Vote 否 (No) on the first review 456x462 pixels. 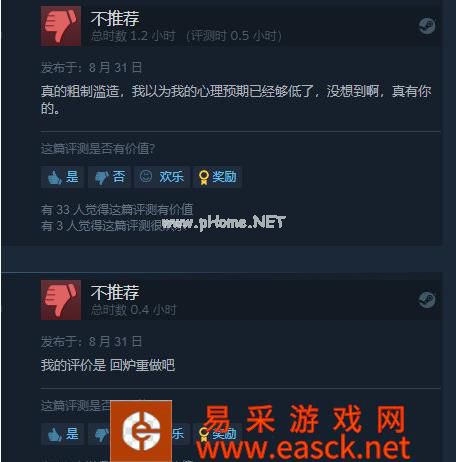pyautogui.click(x=109, y=177)
